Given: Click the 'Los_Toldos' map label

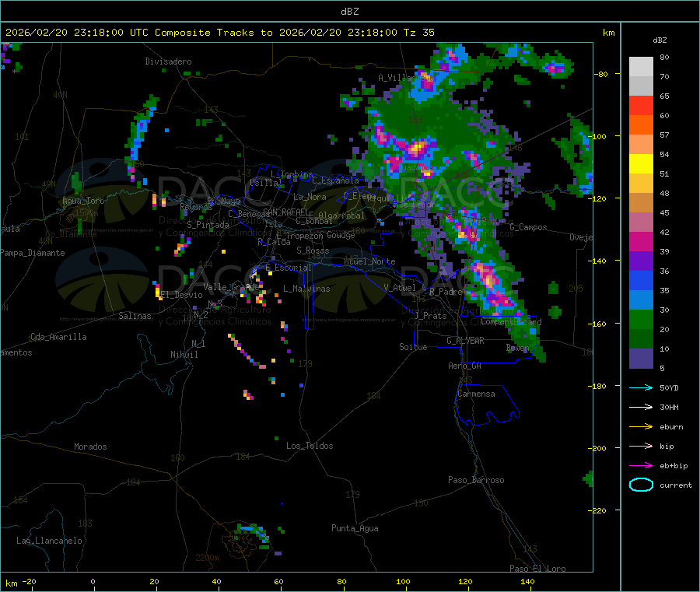Looking at the screenshot, I should coord(310,446).
